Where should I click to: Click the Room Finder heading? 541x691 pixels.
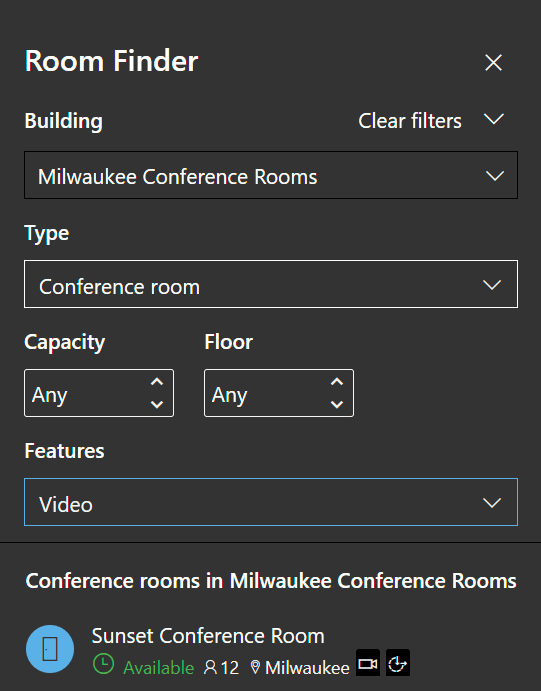(111, 61)
